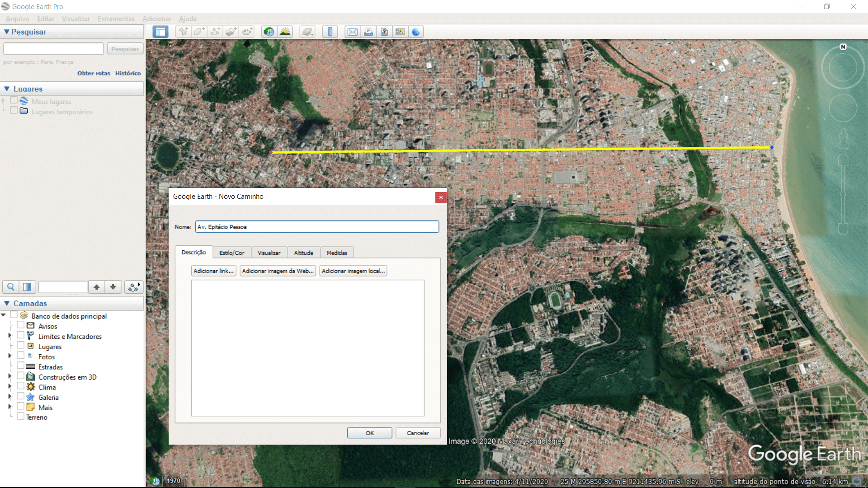The image size is (868, 488).
Task: Open the Ferramentas menu
Action: coord(116,19)
